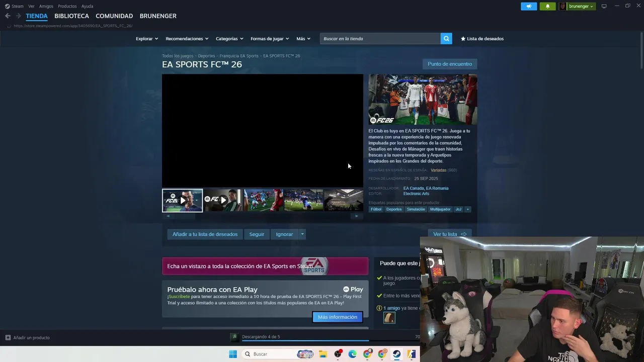Open the BRUNENGER profile tab
The height and width of the screenshot is (362, 644).
coord(158,16)
